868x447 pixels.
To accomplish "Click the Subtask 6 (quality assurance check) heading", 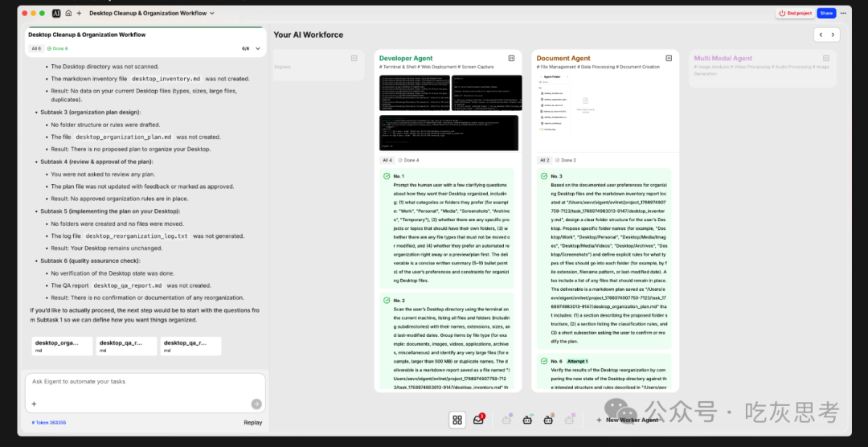I will (91, 261).
